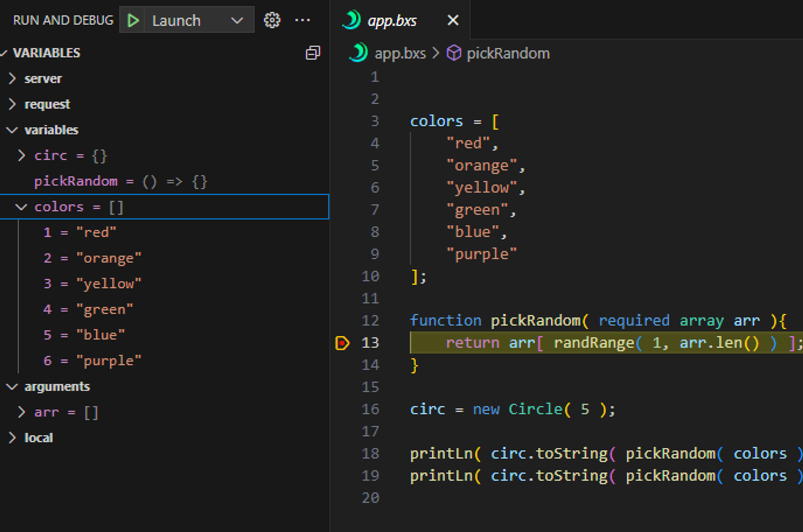Click the pickRandom symbol cube icon in breadcrumb
Screen dimensions: 803x532
[454, 53]
